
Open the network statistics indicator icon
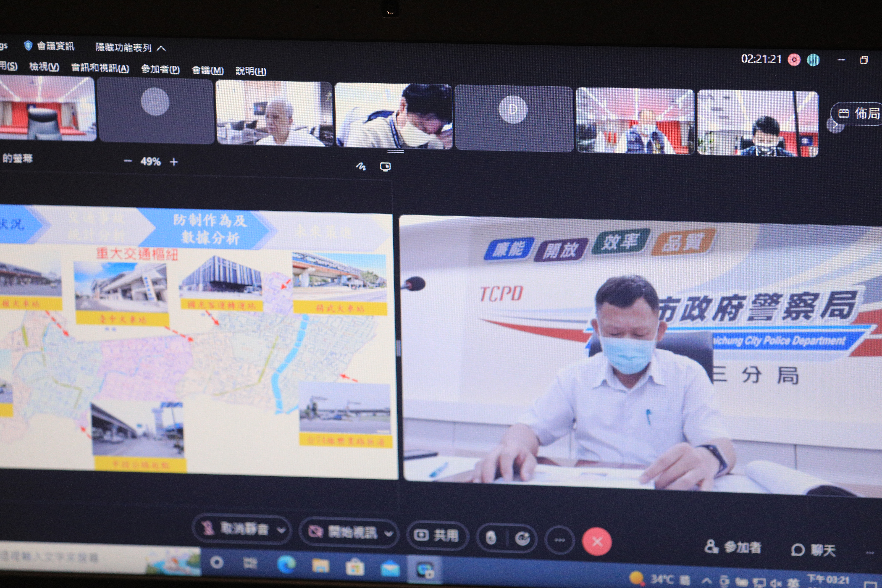813,60
